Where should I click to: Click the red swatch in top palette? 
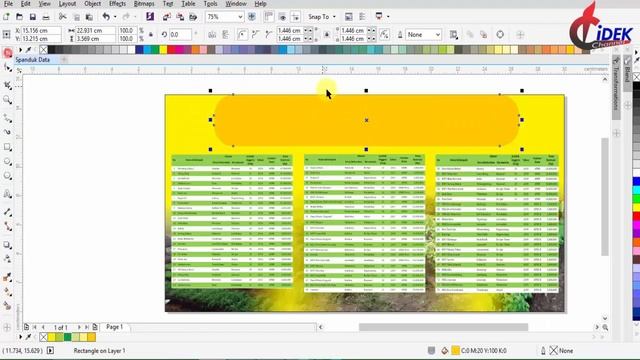coord(171,50)
